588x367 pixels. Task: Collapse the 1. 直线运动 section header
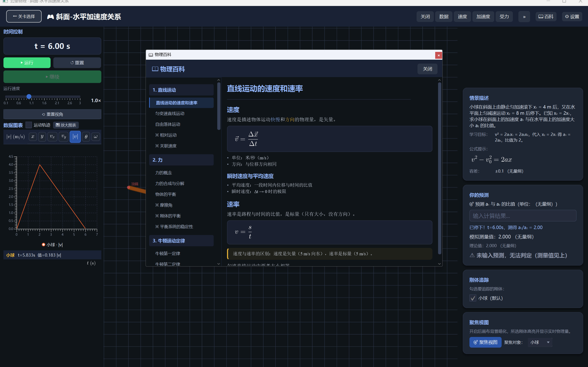tap(181, 90)
